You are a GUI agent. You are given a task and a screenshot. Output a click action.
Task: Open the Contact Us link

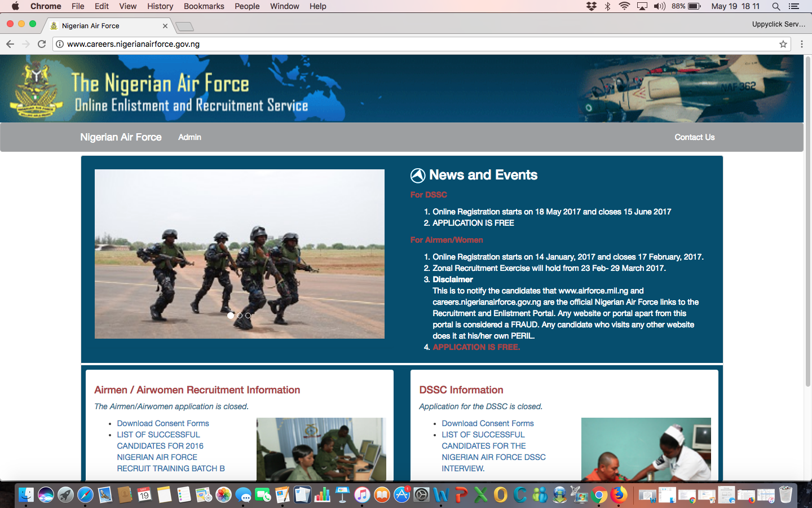695,137
